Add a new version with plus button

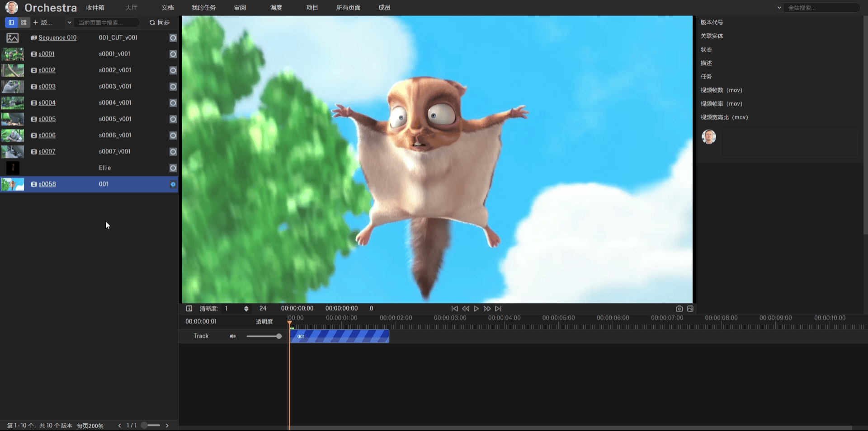36,23
